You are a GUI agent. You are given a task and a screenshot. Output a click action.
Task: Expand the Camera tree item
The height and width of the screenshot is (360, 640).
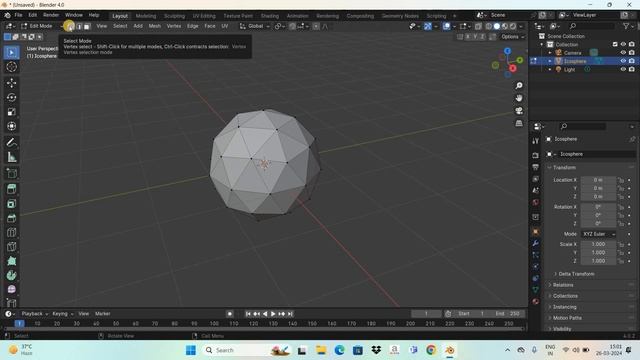coord(550,53)
